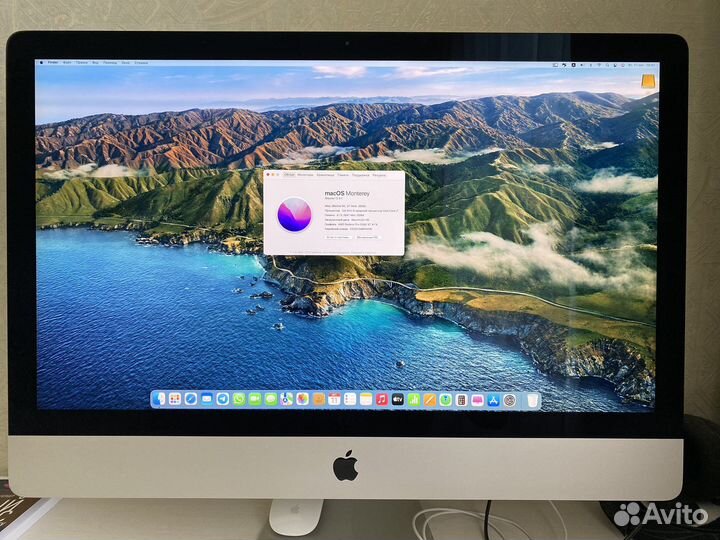Open Pages in the dock

tap(430, 399)
